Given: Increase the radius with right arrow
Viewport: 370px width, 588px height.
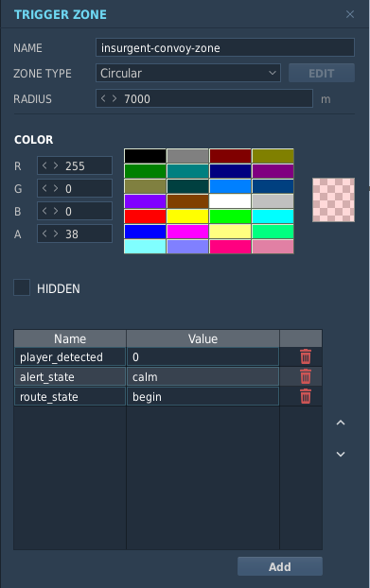Looking at the screenshot, I should tap(115, 98).
